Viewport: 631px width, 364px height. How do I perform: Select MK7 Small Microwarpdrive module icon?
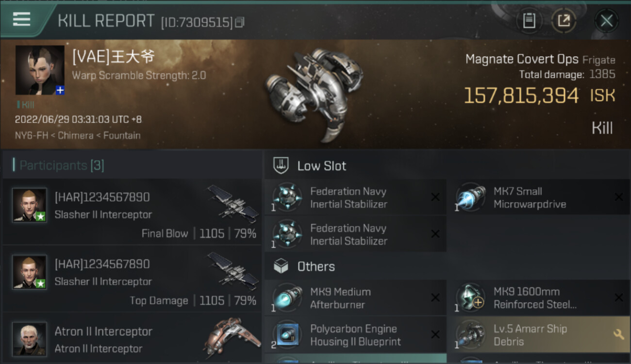pyautogui.click(x=470, y=198)
